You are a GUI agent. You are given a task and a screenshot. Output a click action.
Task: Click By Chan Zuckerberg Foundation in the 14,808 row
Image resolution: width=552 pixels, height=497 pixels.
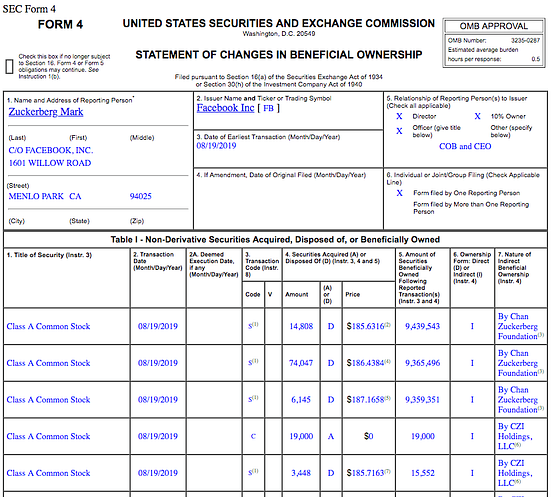pos(521,326)
